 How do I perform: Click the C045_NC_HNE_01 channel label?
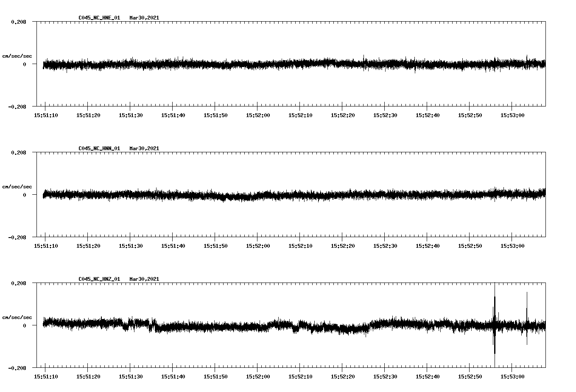point(98,17)
